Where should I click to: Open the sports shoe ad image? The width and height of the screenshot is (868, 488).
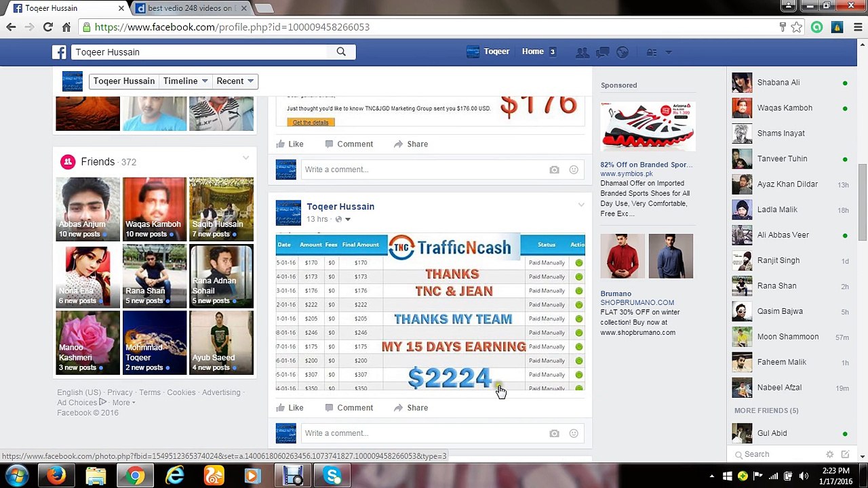[648, 127]
